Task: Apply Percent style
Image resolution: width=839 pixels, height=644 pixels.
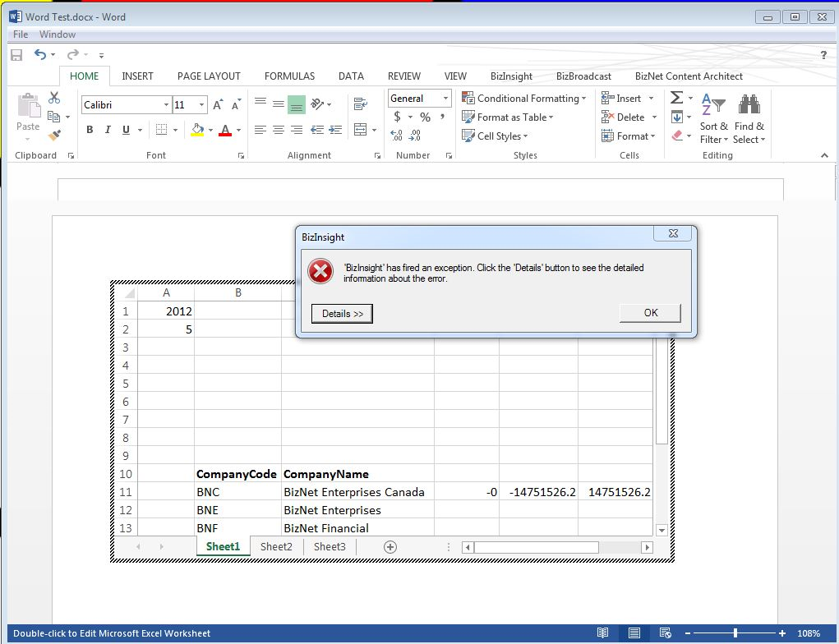Action: tap(426, 117)
